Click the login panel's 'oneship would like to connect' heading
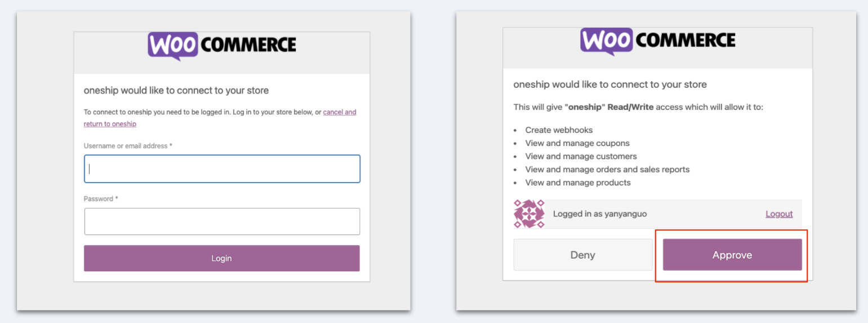This screenshot has width=868, height=323. tap(176, 90)
